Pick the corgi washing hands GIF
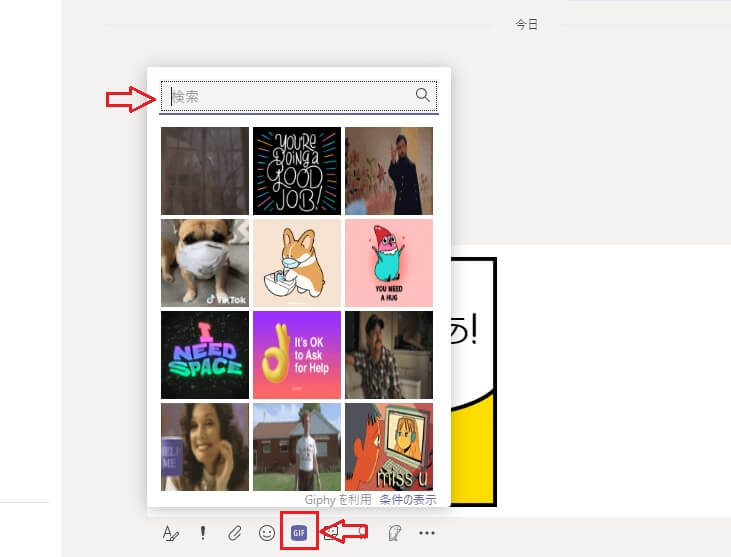 coord(297,263)
